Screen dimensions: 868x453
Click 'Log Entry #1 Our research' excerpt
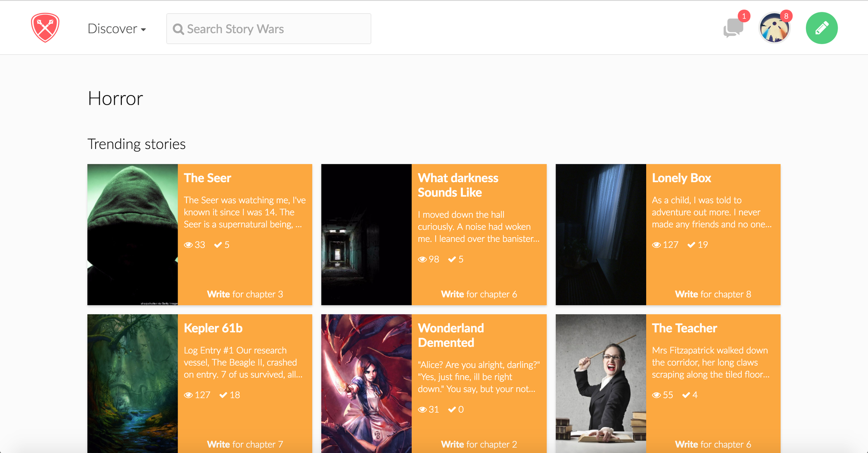(x=243, y=362)
